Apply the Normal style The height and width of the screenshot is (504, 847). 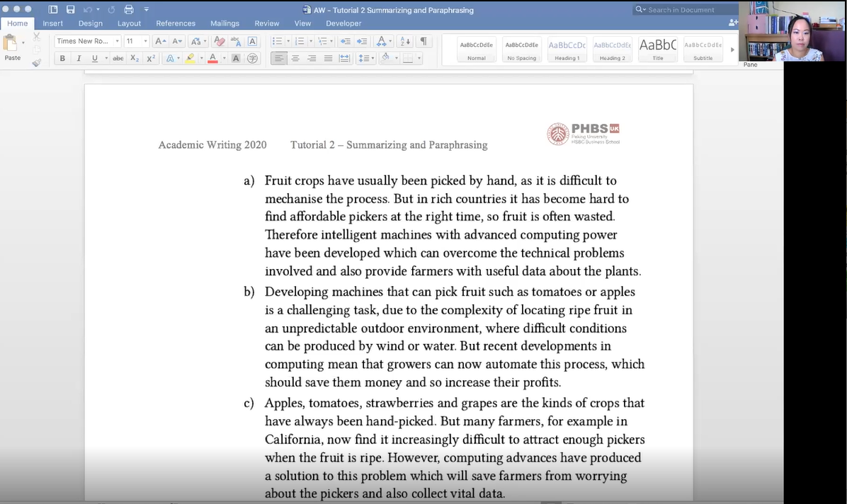pos(477,50)
